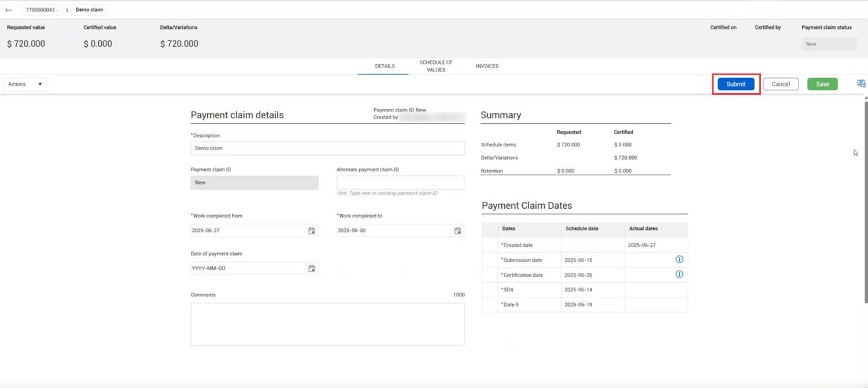Click info icon for Submission date

tap(679, 260)
